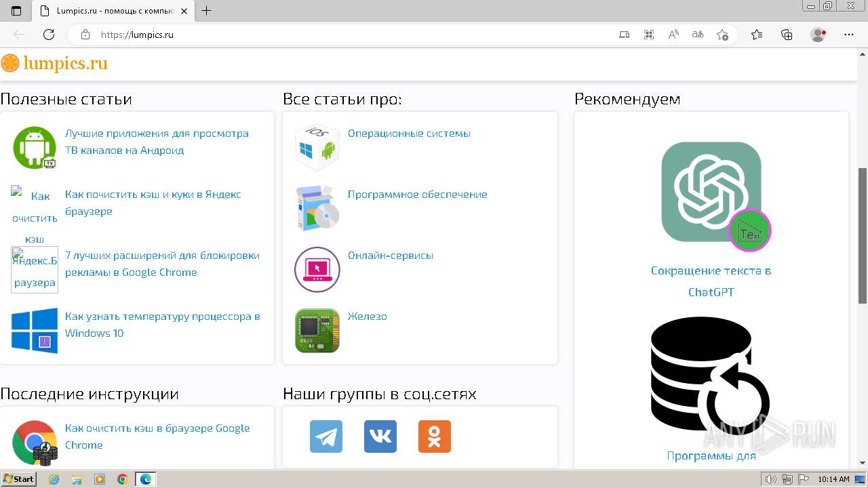Click the Google Chrome cache article icon
Screen dimensions: 868x488
tap(35, 443)
